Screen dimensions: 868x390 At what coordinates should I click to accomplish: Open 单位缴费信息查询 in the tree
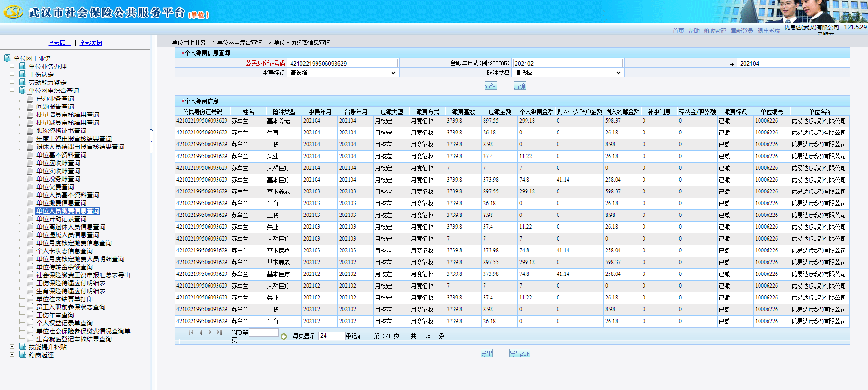(61, 203)
